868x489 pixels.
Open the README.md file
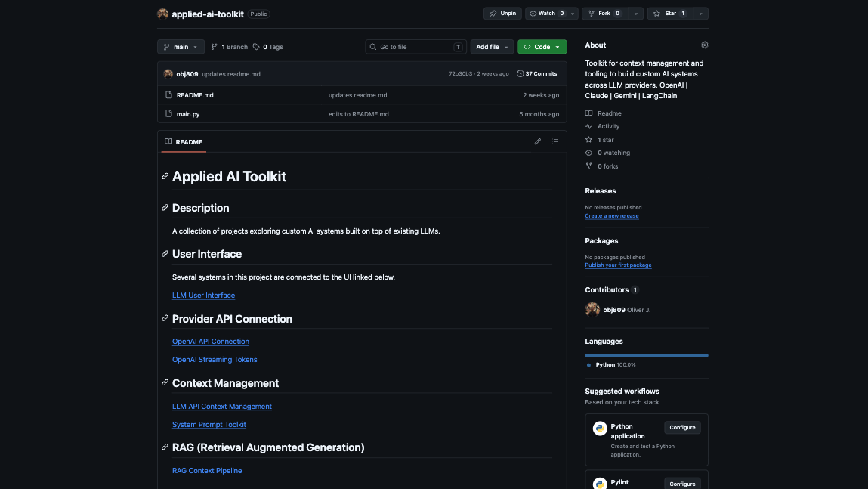(x=195, y=95)
